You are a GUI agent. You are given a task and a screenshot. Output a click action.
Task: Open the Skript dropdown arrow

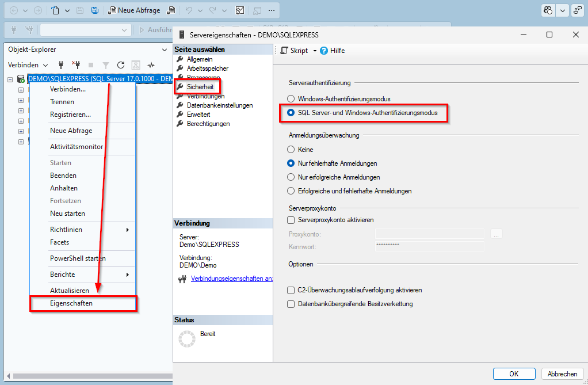pyautogui.click(x=315, y=51)
